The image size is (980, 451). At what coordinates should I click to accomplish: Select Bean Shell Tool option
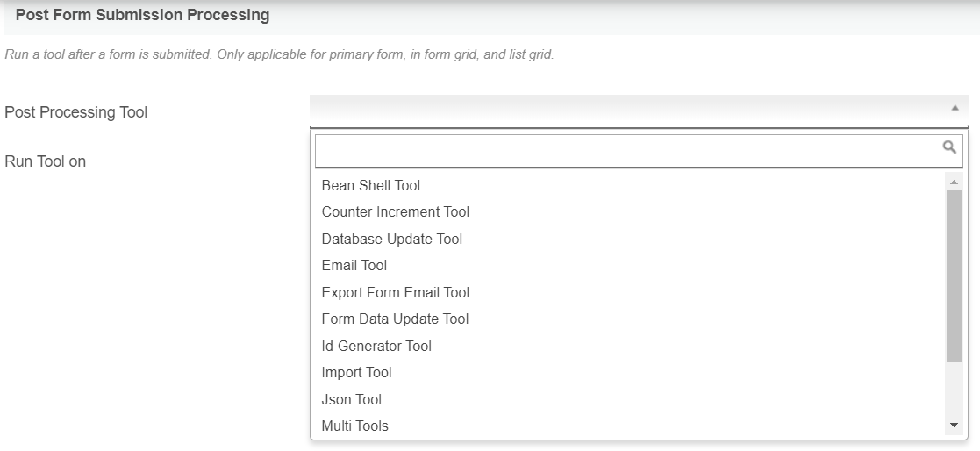(371, 185)
